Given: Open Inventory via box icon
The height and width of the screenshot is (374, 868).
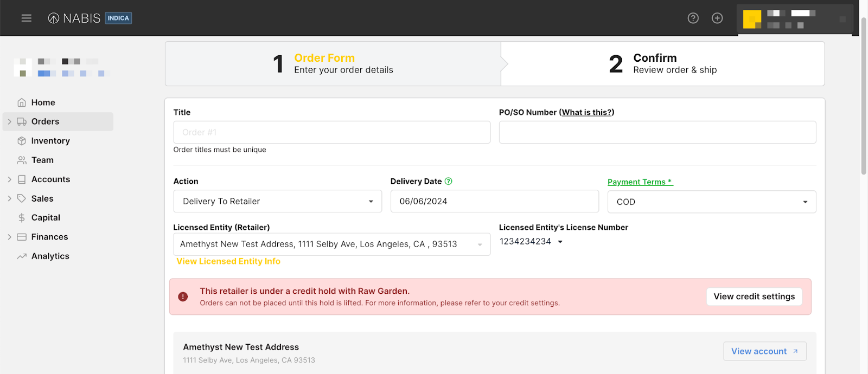Looking at the screenshot, I should click(22, 141).
